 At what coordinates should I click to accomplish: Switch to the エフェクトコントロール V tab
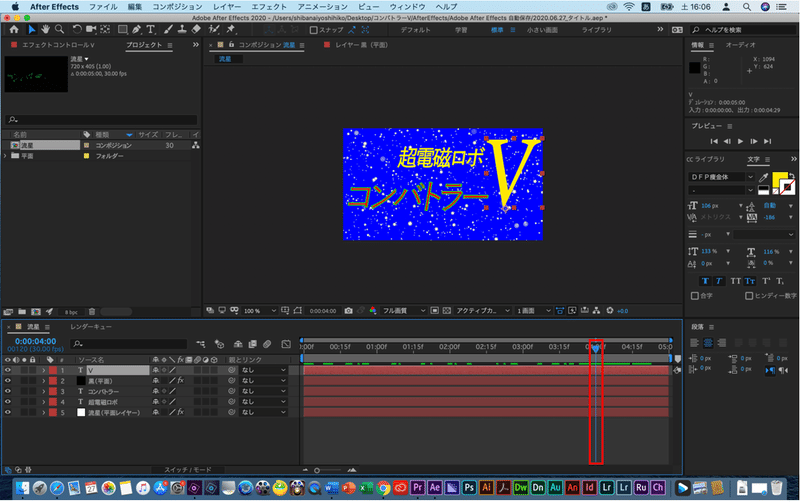[x=58, y=45]
